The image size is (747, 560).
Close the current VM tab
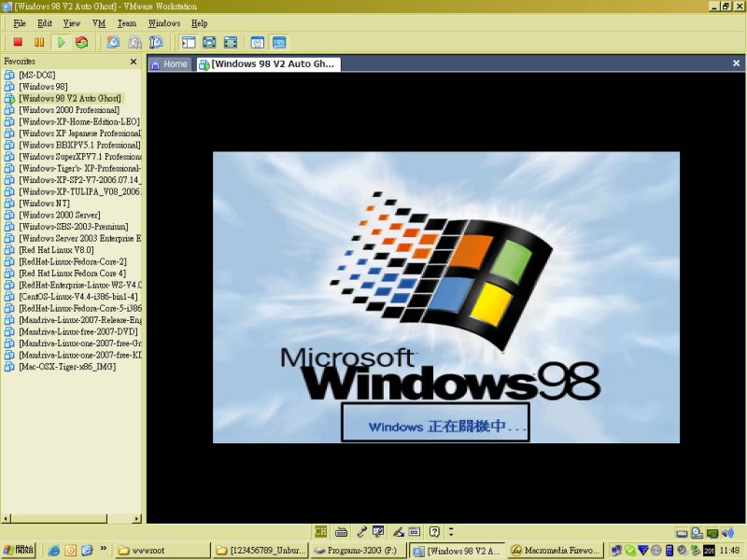tap(736, 63)
